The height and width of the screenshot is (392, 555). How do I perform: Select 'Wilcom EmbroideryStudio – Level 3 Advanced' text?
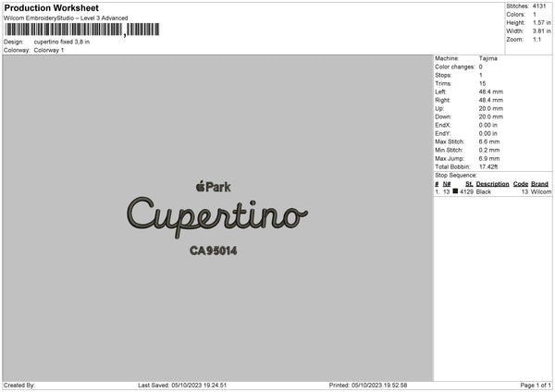[x=66, y=18]
